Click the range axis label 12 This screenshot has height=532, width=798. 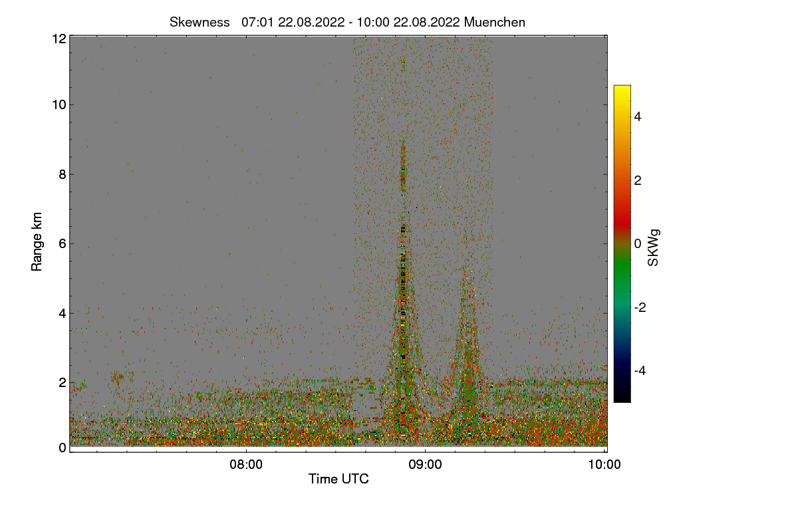pyautogui.click(x=59, y=39)
